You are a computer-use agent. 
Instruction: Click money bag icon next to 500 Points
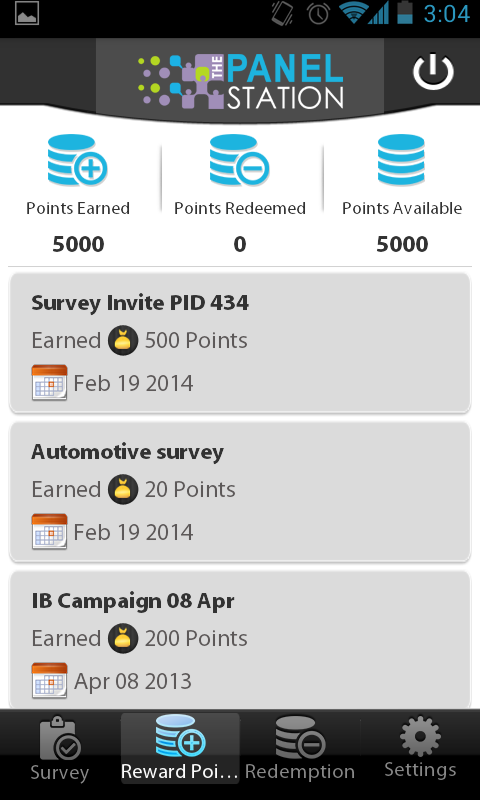(x=123, y=340)
